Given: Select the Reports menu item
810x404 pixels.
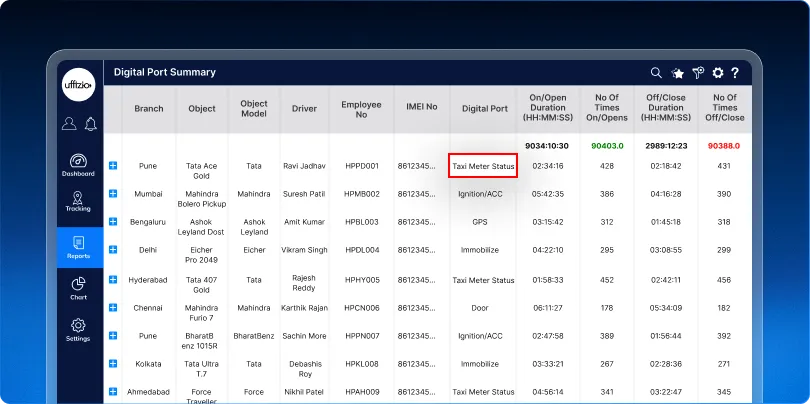Looking at the screenshot, I should coord(79,247).
